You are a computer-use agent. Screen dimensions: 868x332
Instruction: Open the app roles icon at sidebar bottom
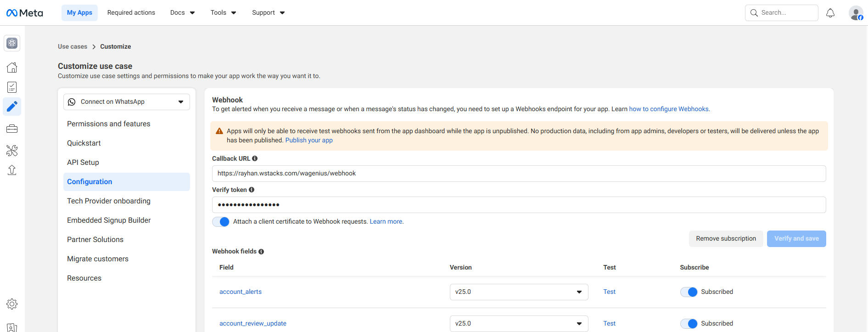point(12,327)
